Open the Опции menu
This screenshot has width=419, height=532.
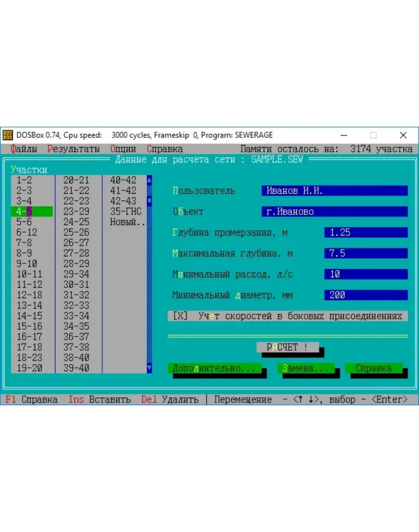point(123,149)
